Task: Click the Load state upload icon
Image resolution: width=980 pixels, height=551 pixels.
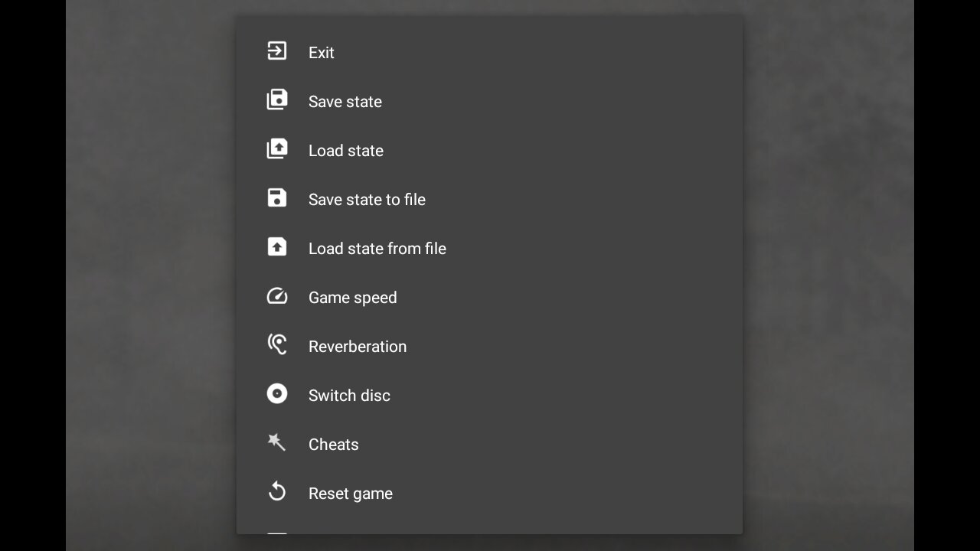Action: pos(276,149)
